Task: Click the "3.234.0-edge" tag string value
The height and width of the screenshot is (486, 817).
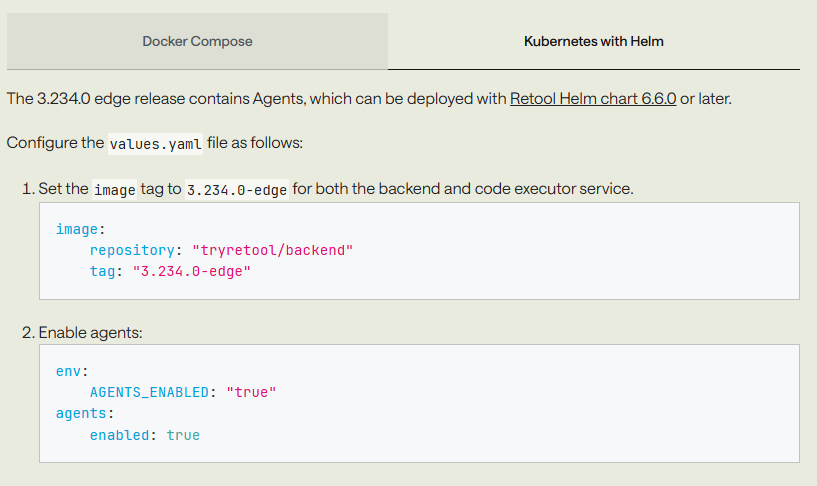Action: [192, 271]
